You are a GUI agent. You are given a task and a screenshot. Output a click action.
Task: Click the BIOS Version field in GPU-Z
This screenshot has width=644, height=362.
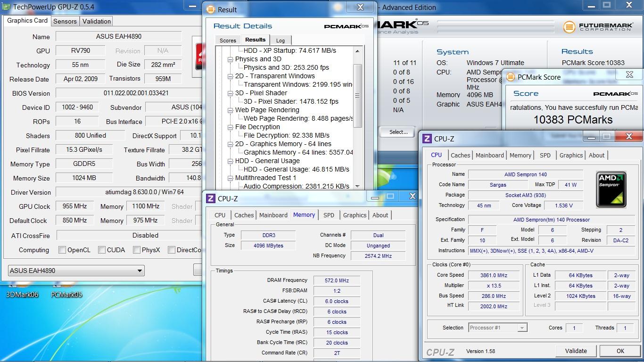pyautogui.click(x=130, y=93)
